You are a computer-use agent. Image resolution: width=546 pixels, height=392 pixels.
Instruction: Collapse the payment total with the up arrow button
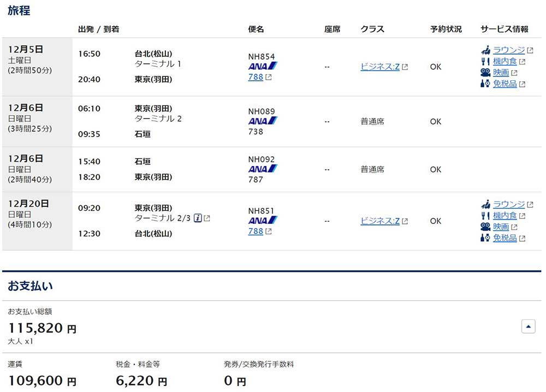point(527,326)
